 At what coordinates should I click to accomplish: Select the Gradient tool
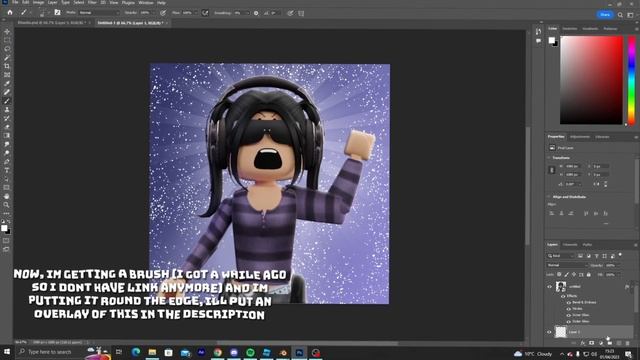[x=7, y=136]
